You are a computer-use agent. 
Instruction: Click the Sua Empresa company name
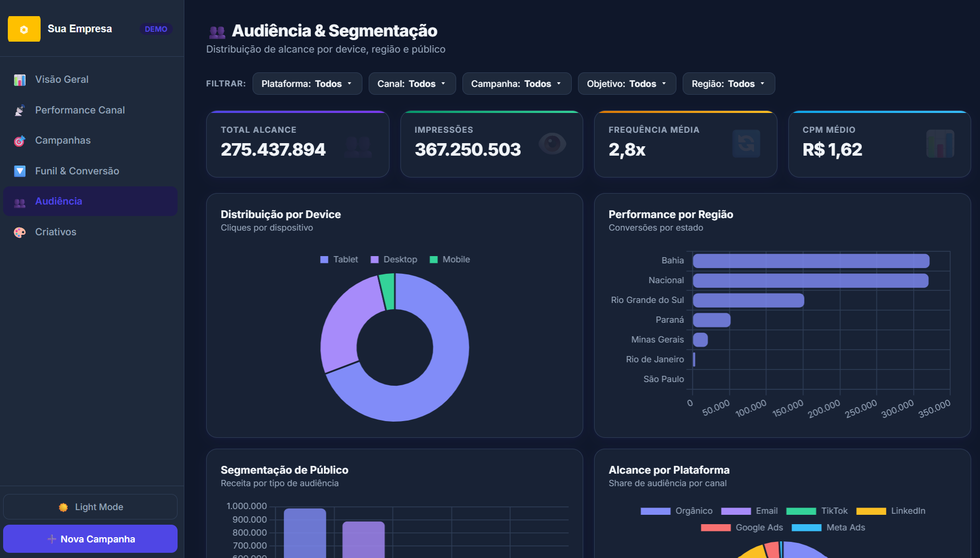tap(80, 29)
